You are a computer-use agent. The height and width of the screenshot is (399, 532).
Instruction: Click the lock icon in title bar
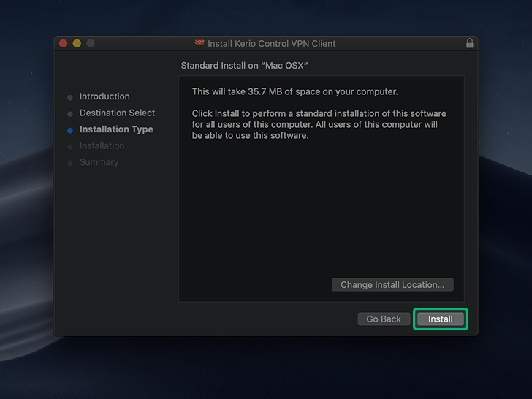click(x=470, y=43)
